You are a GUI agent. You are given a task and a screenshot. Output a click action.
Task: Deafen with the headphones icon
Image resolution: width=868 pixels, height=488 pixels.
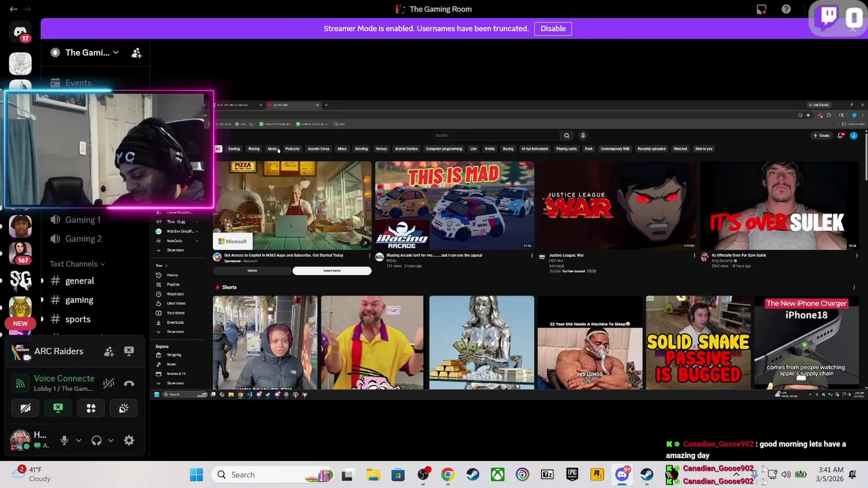[96, 441]
